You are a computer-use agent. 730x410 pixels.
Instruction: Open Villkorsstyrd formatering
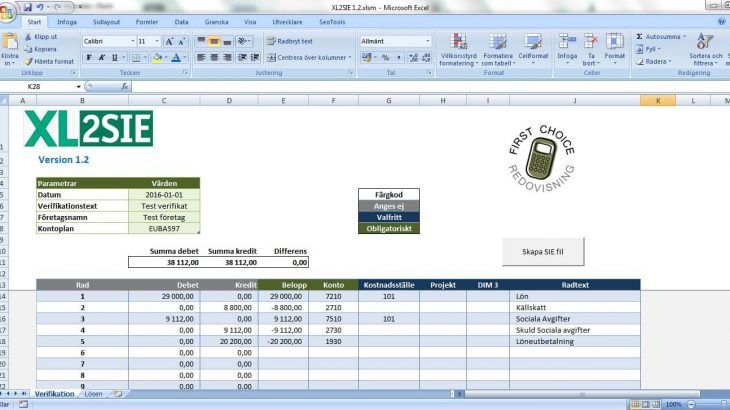click(459, 49)
